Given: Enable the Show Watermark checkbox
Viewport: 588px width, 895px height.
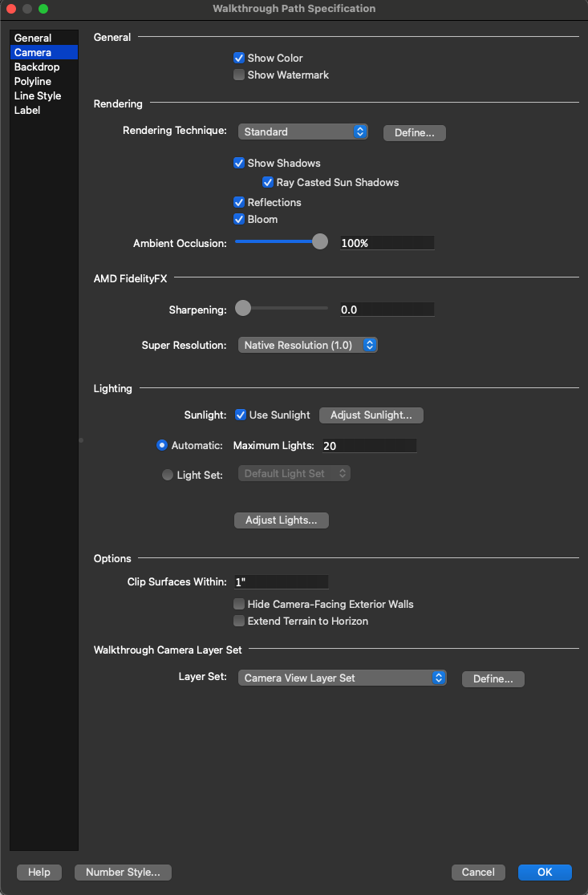Looking at the screenshot, I should [239, 75].
